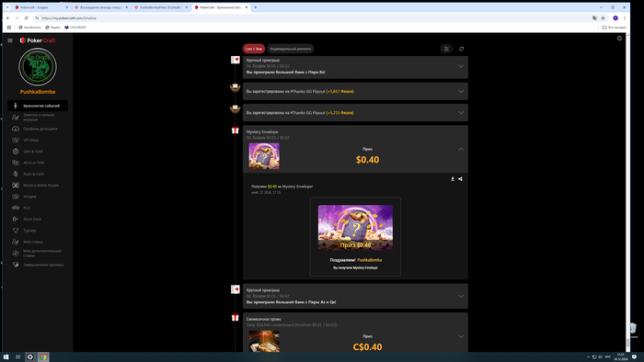
Task: Open the Windows Start menu
Action: click(6, 357)
